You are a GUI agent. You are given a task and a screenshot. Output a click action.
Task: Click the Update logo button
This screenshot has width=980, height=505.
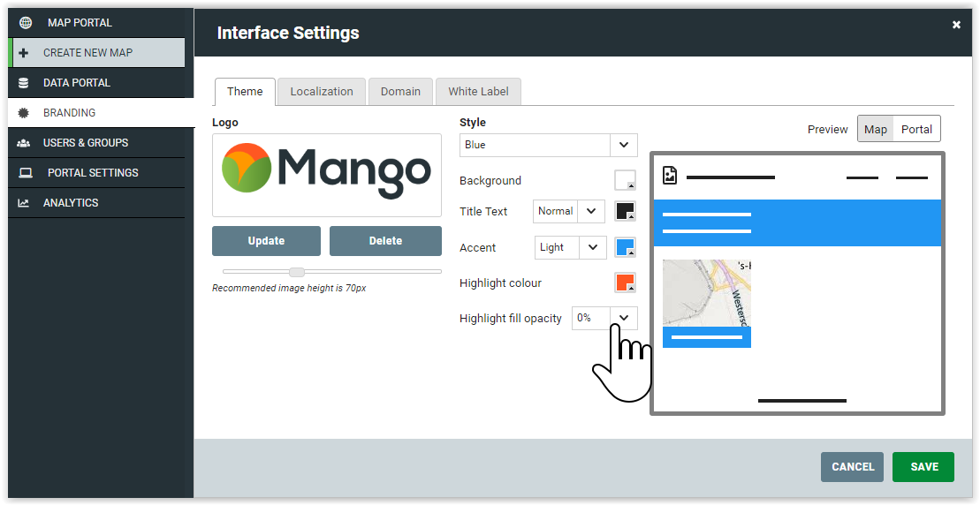[x=266, y=241]
